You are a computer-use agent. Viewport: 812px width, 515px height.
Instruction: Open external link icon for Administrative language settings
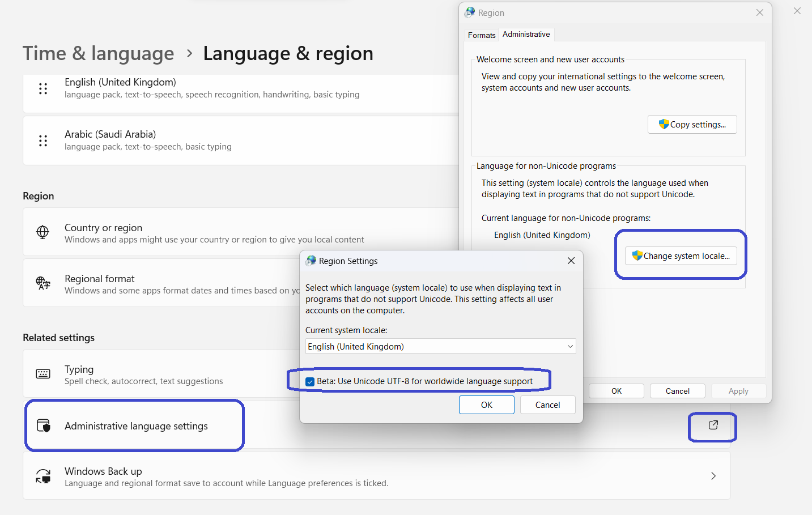[713, 425]
